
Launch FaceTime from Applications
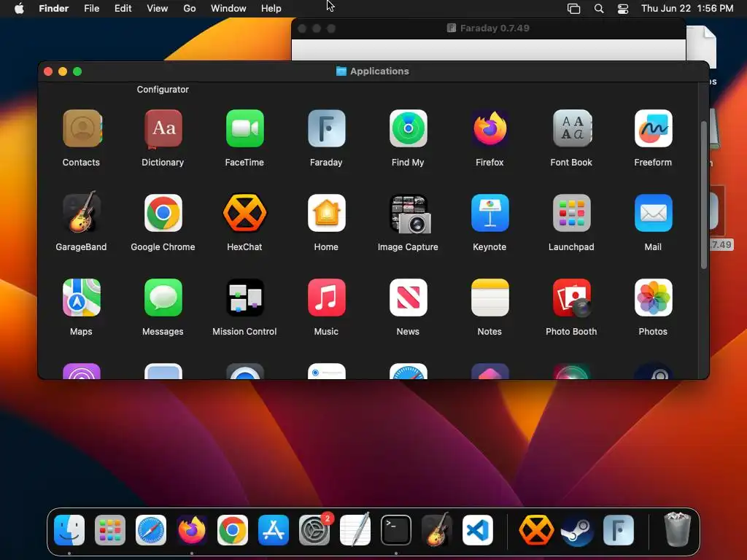tap(244, 128)
